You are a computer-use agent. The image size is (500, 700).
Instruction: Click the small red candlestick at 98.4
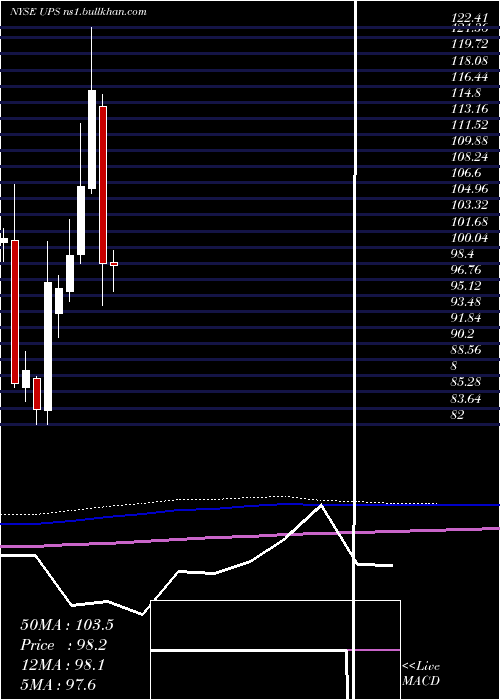pyautogui.click(x=114, y=264)
